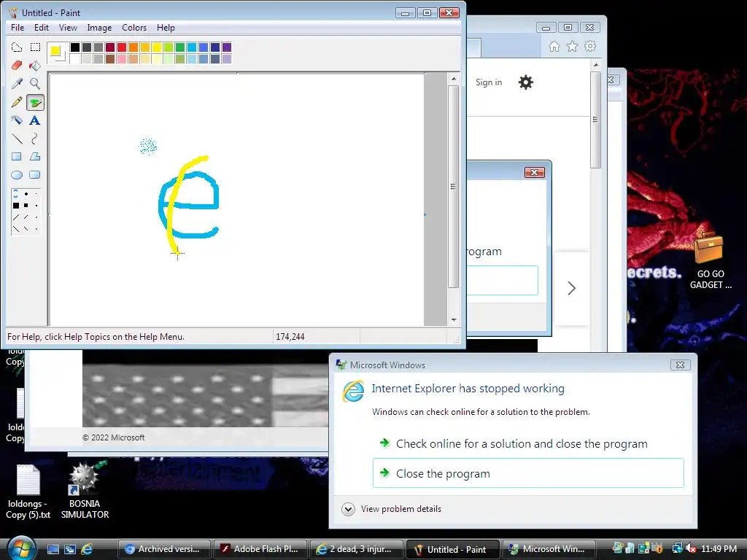
Task: Click the muted volume icon in system tray
Action: pyautogui.click(x=691, y=549)
